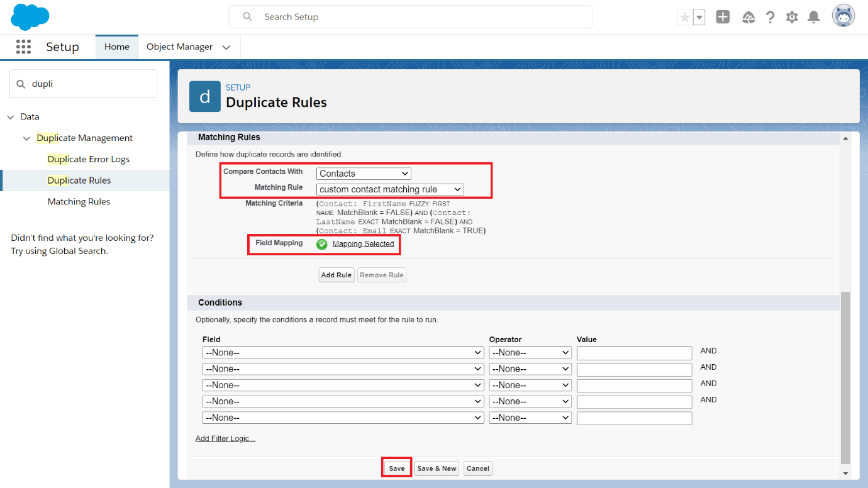Click the Add Filter Logic link
The height and width of the screenshot is (488, 868).
pyautogui.click(x=225, y=438)
